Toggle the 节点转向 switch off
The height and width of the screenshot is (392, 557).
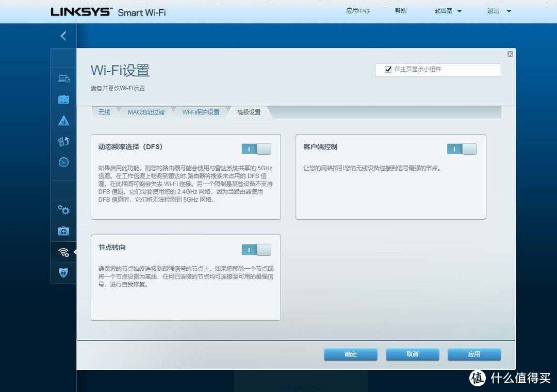[256, 249]
